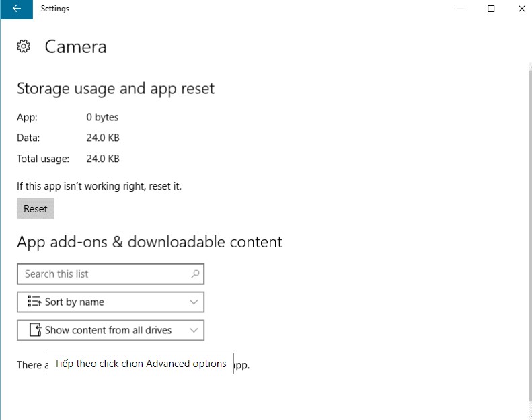Click the 'Total usage' 24.0 KB value
The height and width of the screenshot is (420, 532).
(103, 159)
